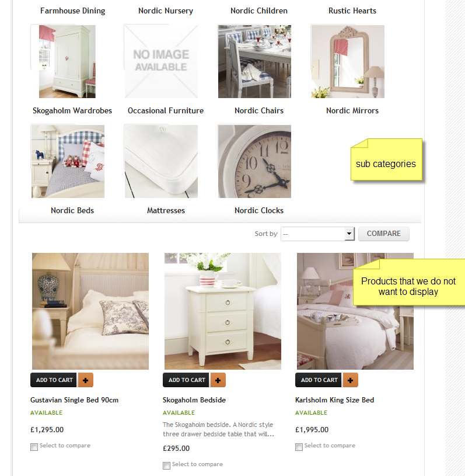The height and width of the screenshot is (476, 465).
Task: Open the Nordic Mirrors category image
Action: click(x=348, y=61)
